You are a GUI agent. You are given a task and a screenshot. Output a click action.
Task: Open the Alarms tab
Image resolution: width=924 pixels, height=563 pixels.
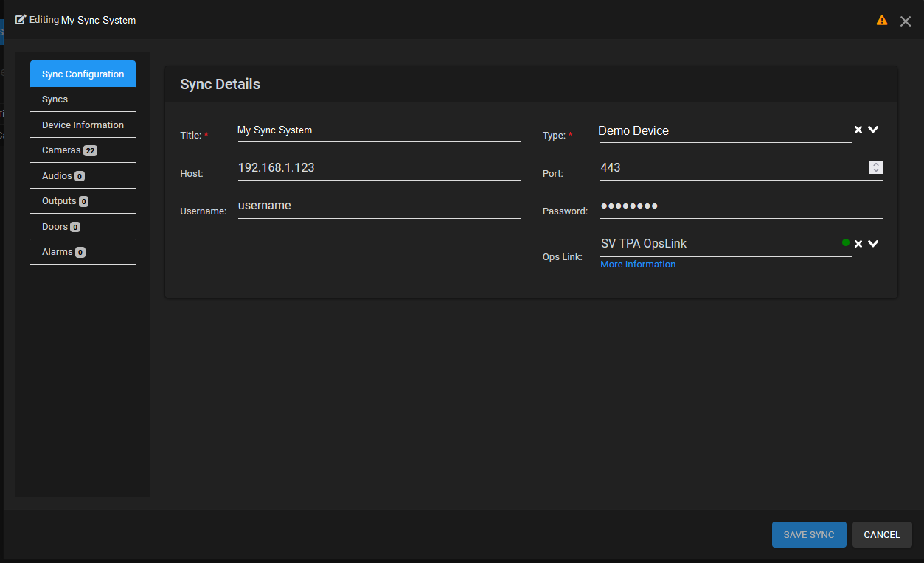click(x=83, y=252)
